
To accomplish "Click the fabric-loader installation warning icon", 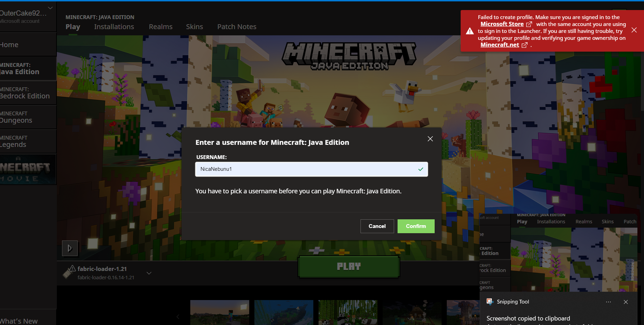I will coord(72,268).
